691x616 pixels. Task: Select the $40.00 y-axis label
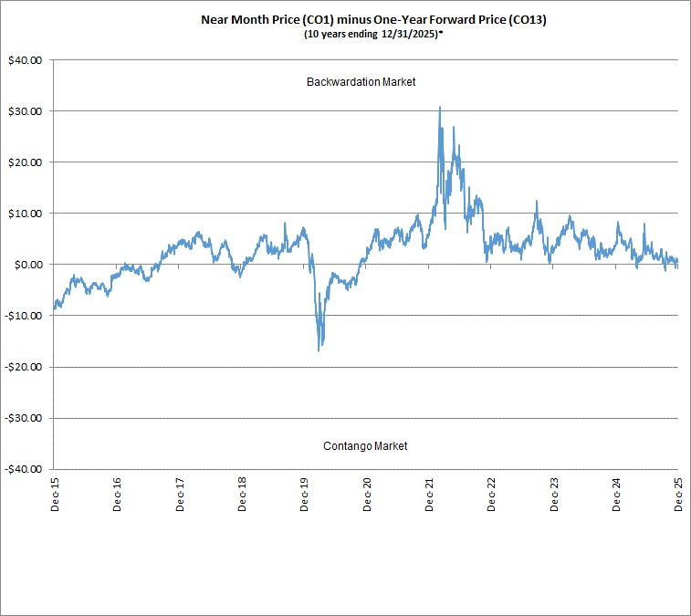click(26, 60)
